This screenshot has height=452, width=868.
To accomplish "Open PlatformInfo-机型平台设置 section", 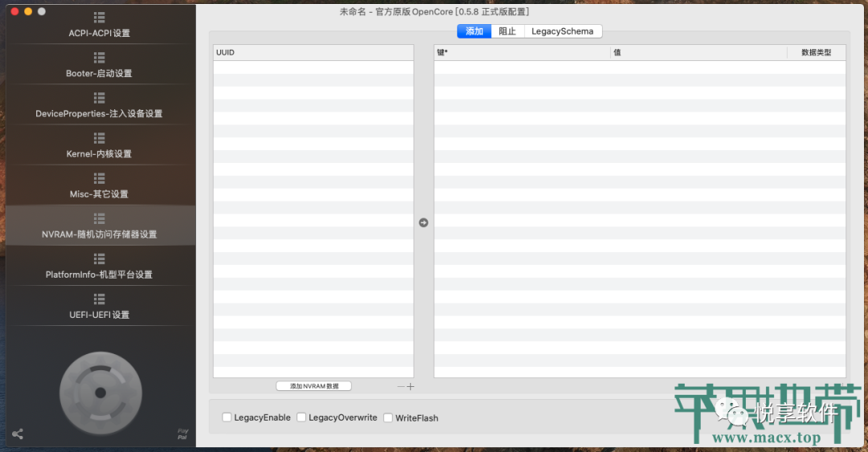I will [x=100, y=267].
